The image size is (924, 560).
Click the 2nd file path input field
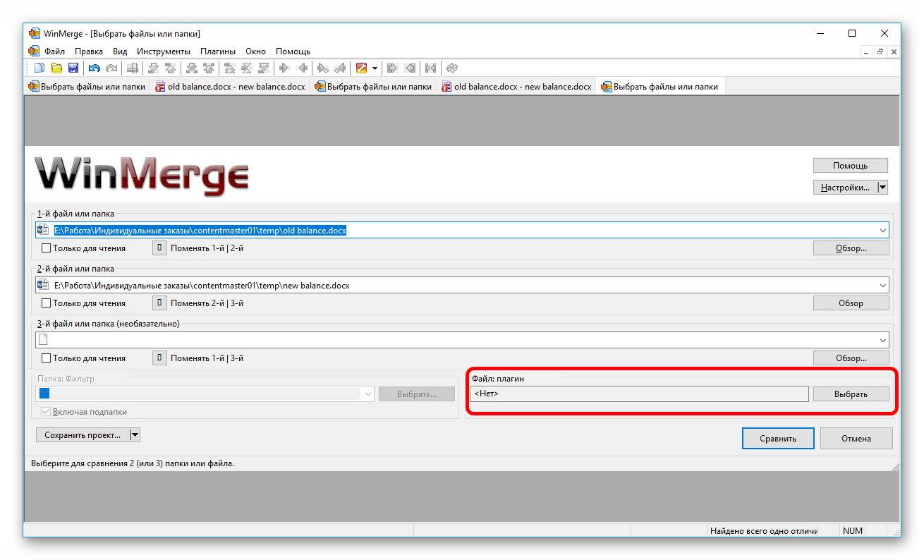458,286
